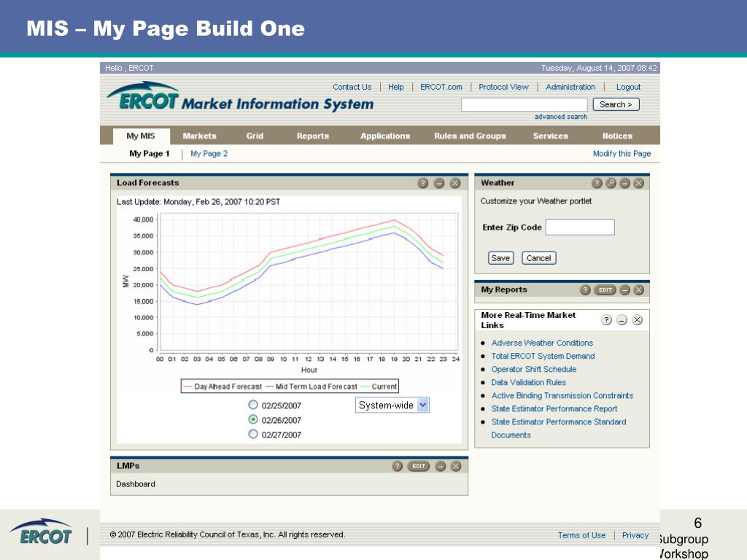This screenshot has width=747, height=560.
Task: Open the Help link in header
Action: tap(395, 87)
